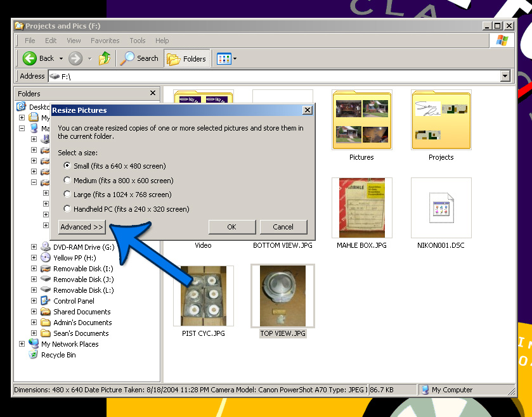
Task: Click the Control Panel icon
Action: [x=46, y=301]
